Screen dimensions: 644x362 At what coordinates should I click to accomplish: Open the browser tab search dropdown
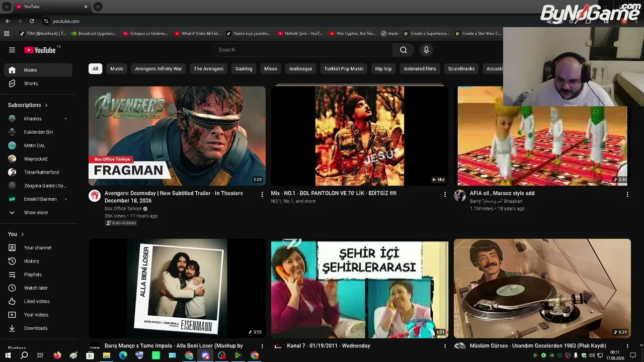coord(7,7)
